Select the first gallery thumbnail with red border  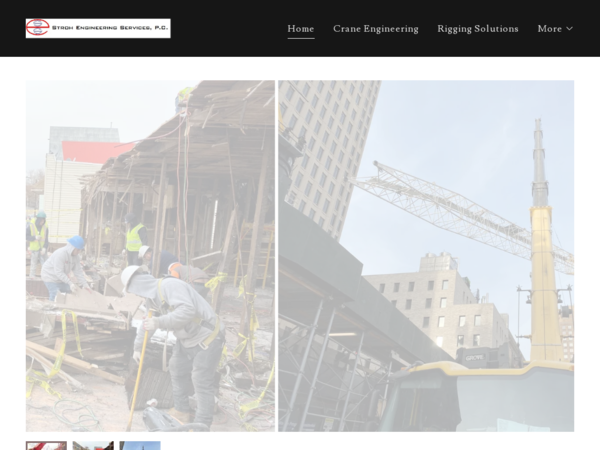(x=46, y=445)
